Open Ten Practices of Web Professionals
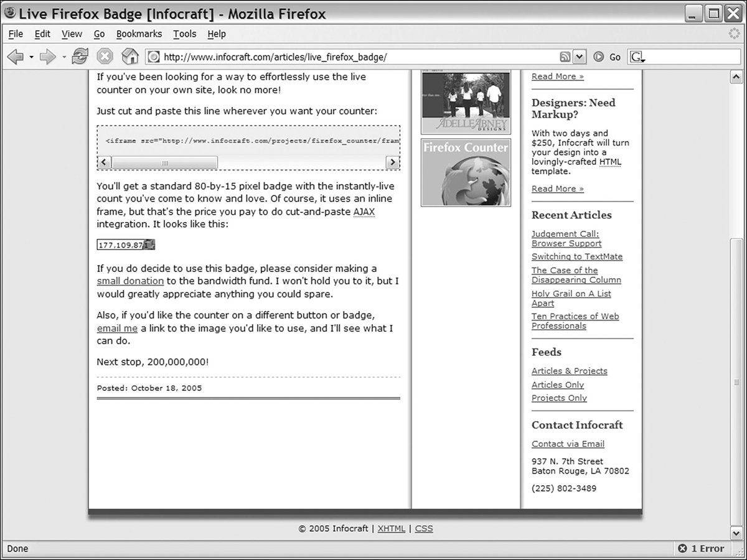 tap(575, 321)
